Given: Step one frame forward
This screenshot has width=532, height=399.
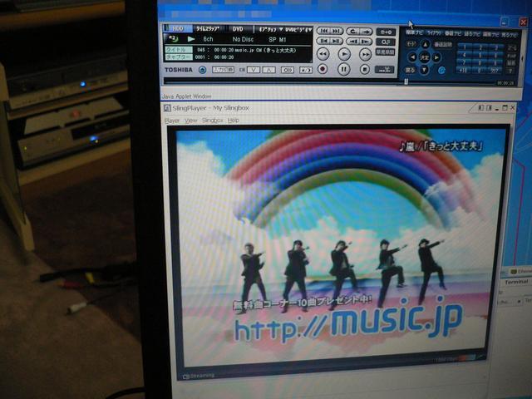Looking at the screenshot, I should pos(336,41).
